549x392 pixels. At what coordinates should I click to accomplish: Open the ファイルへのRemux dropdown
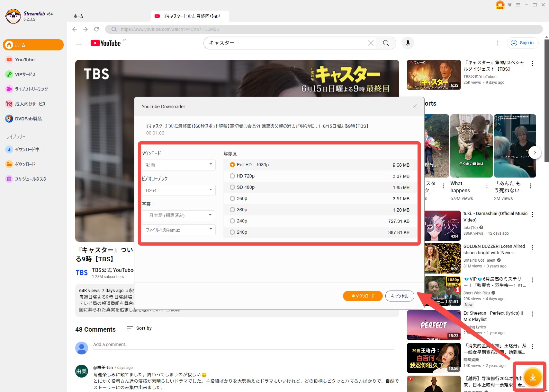[179, 230]
